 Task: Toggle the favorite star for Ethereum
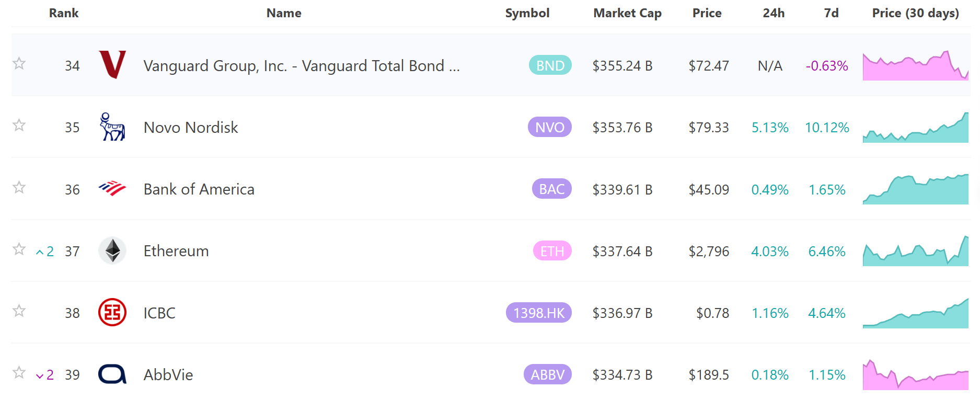19,249
